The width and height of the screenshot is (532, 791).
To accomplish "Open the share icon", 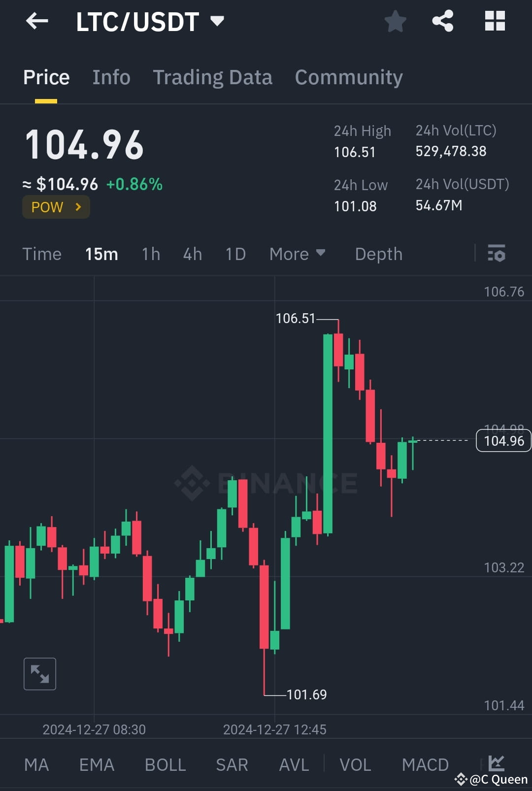I will tap(442, 21).
